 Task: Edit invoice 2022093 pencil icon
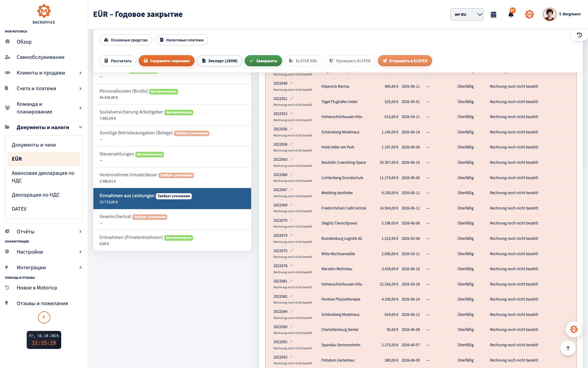[291, 357]
